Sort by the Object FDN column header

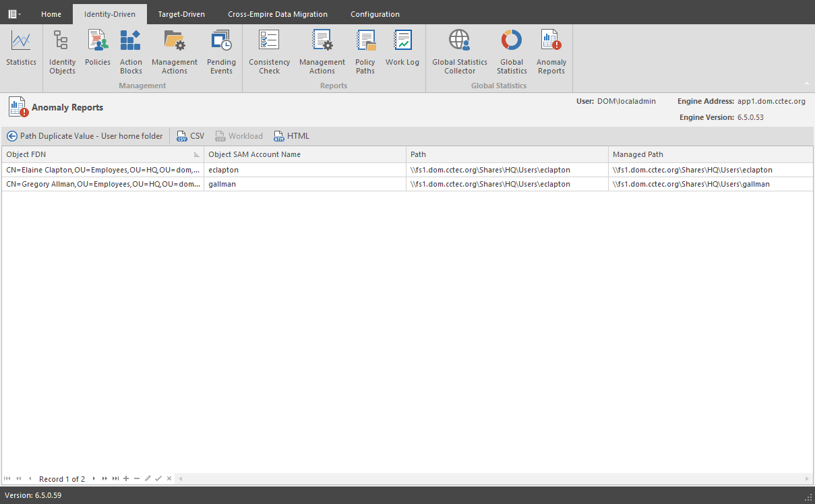click(94, 154)
